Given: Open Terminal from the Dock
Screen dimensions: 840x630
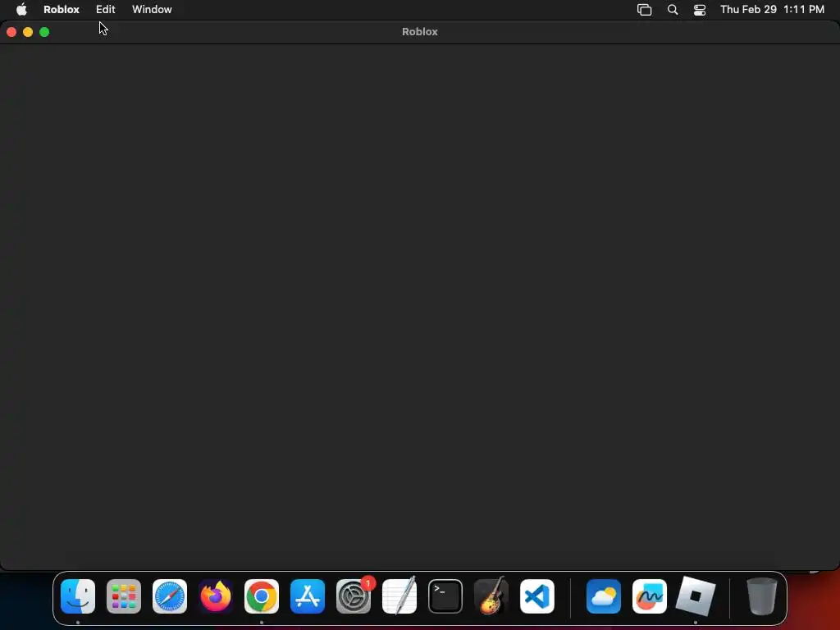Looking at the screenshot, I should coord(445,596).
